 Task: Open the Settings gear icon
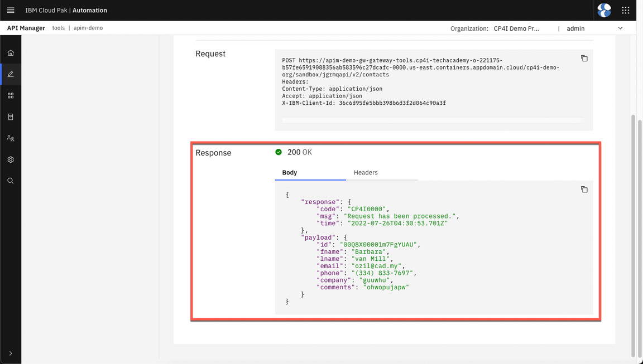point(11,159)
